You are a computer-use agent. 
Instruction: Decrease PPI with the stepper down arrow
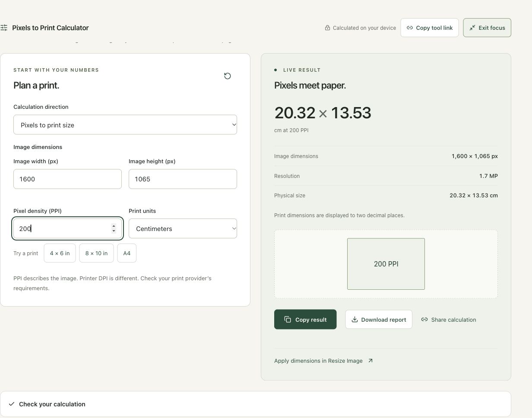114,231
